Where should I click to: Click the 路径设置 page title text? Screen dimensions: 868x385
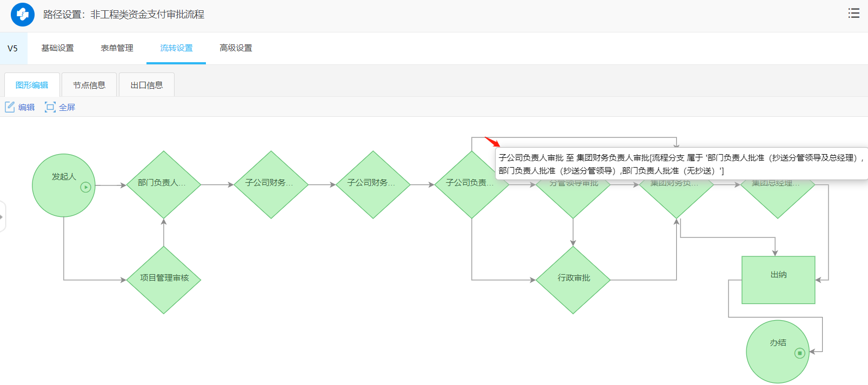click(124, 15)
